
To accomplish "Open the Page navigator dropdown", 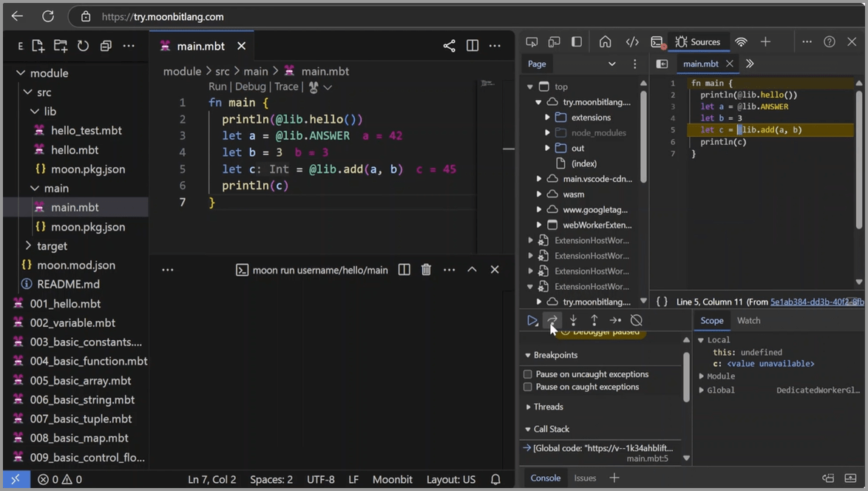I will (x=611, y=64).
